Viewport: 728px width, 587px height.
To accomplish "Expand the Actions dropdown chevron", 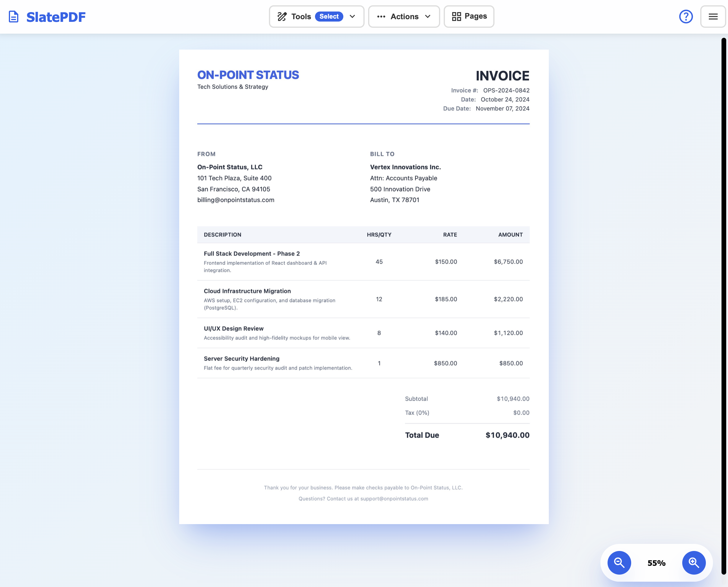I will (427, 16).
